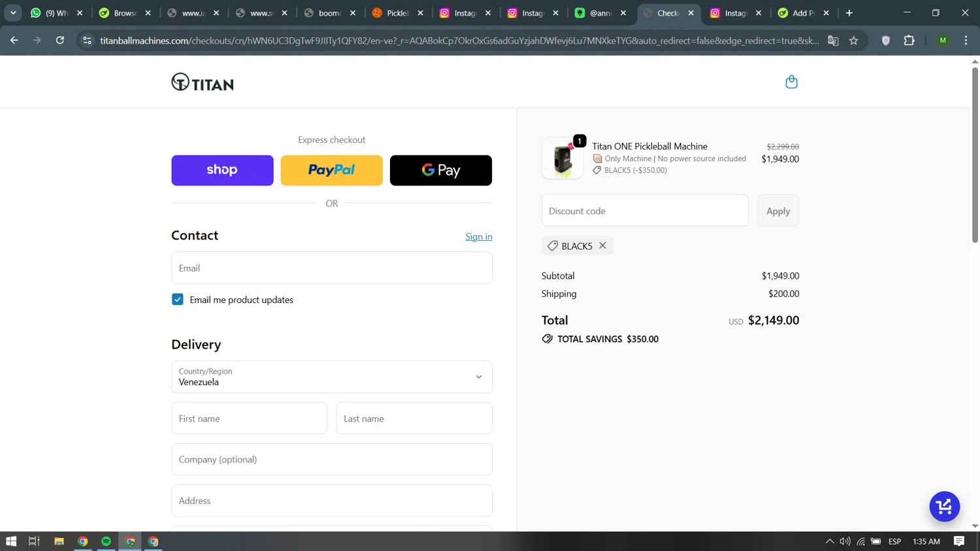This screenshot has height=551, width=980.
Task: Switch the ESP keyboard language
Action: point(895,541)
